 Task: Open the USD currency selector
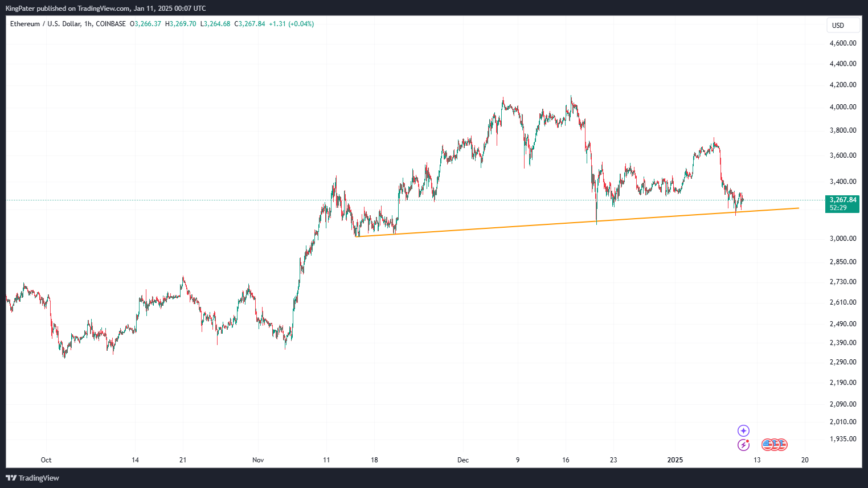pos(844,25)
